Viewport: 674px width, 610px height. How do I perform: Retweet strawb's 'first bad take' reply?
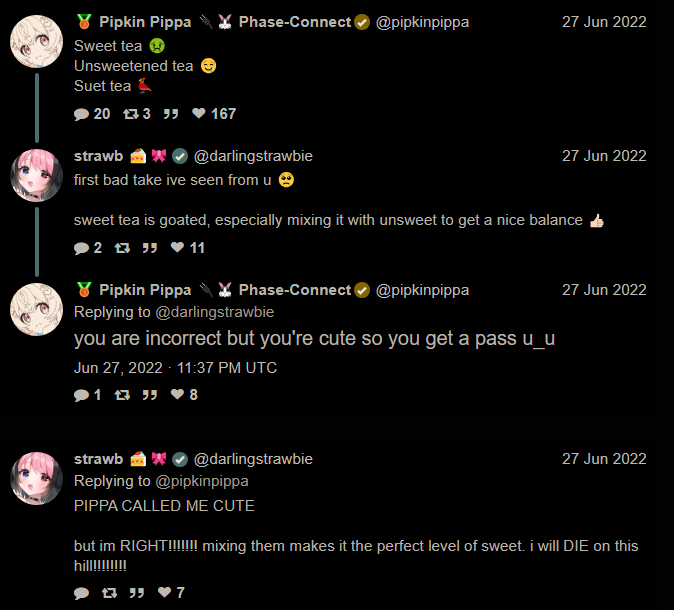tap(122, 248)
